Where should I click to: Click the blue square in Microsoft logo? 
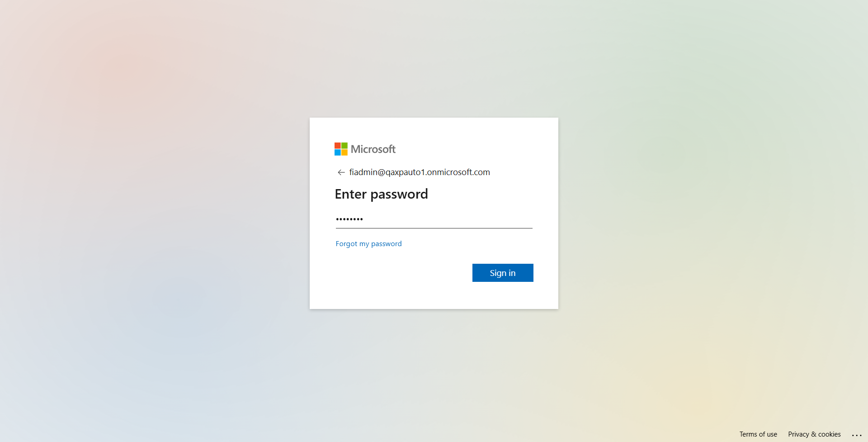point(338,152)
